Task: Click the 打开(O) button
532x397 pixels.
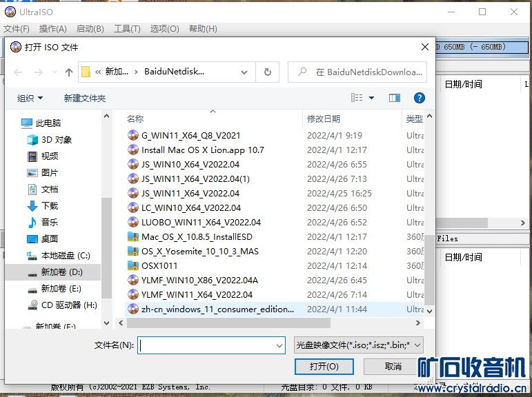Action: tap(324, 367)
